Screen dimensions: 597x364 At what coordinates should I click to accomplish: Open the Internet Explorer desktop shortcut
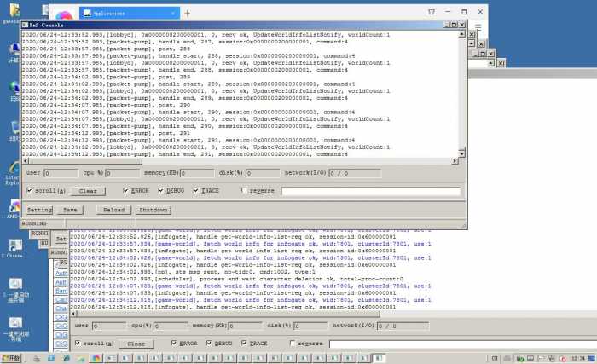pyautogui.click(x=12, y=171)
